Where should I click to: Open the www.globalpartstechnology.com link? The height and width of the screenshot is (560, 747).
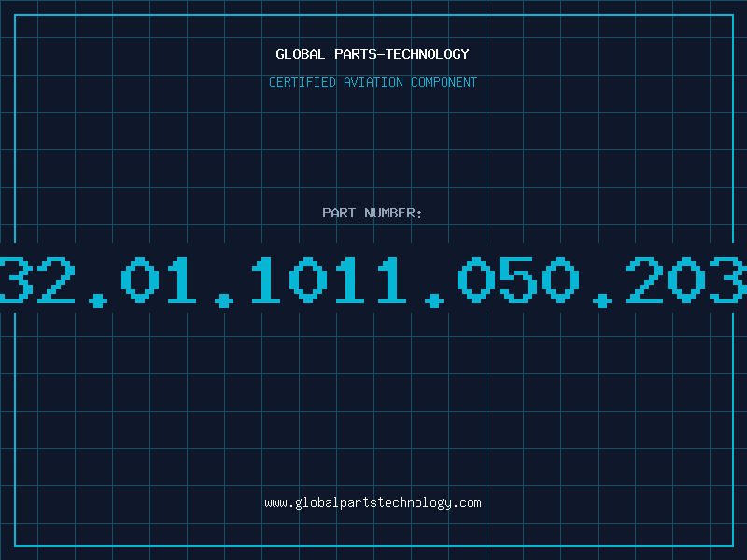pyautogui.click(x=373, y=503)
